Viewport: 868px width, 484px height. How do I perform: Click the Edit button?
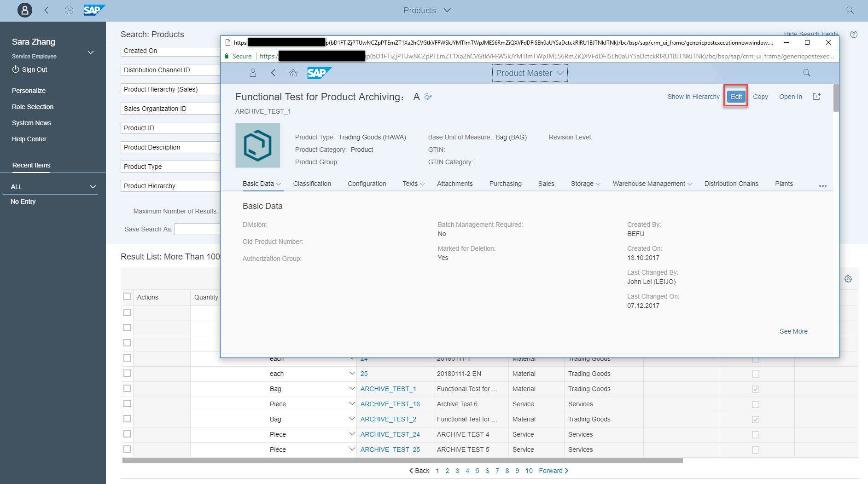(736, 97)
